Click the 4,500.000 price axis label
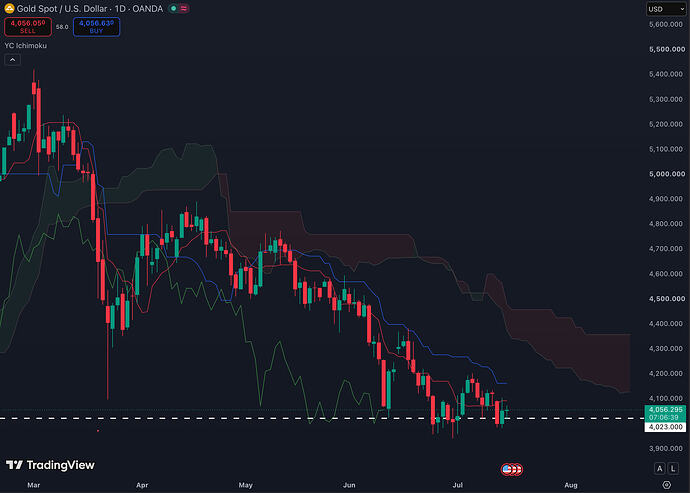 tap(667, 298)
